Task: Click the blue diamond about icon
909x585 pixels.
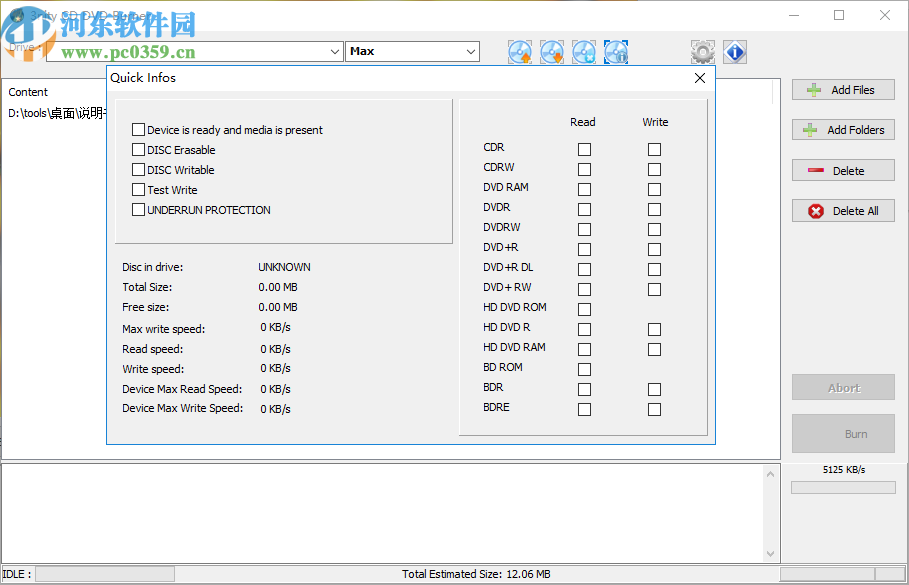Action: [735, 51]
